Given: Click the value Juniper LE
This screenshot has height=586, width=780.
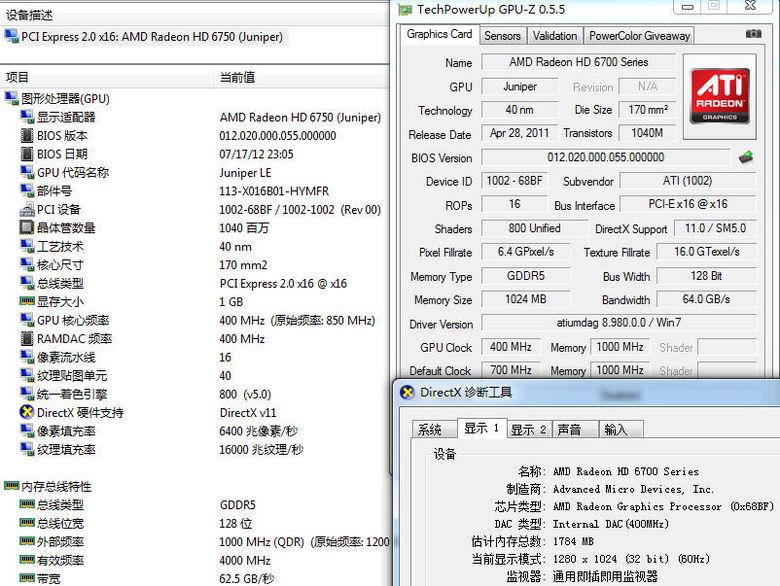Looking at the screenshot, I should (x=245, y=173).
